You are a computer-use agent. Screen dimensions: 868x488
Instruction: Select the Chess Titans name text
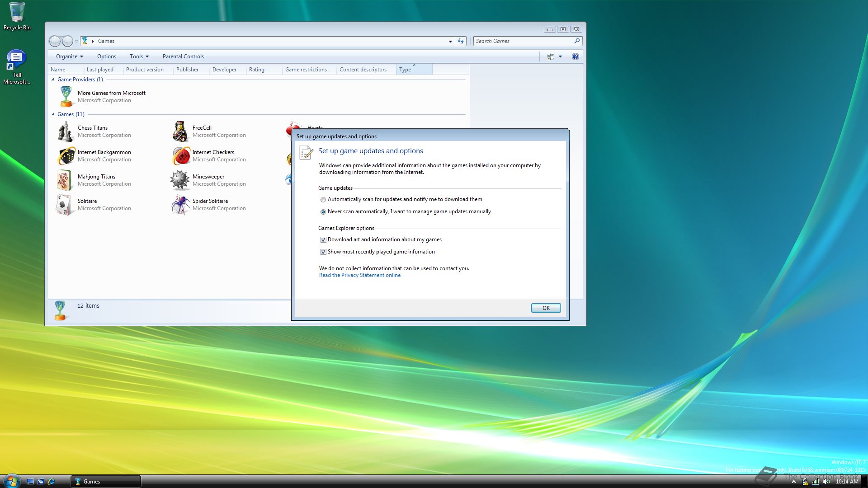point(93,128)
